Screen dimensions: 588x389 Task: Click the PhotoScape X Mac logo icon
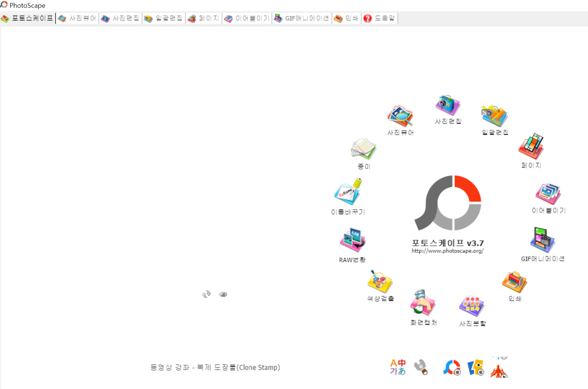click(452, 368)
